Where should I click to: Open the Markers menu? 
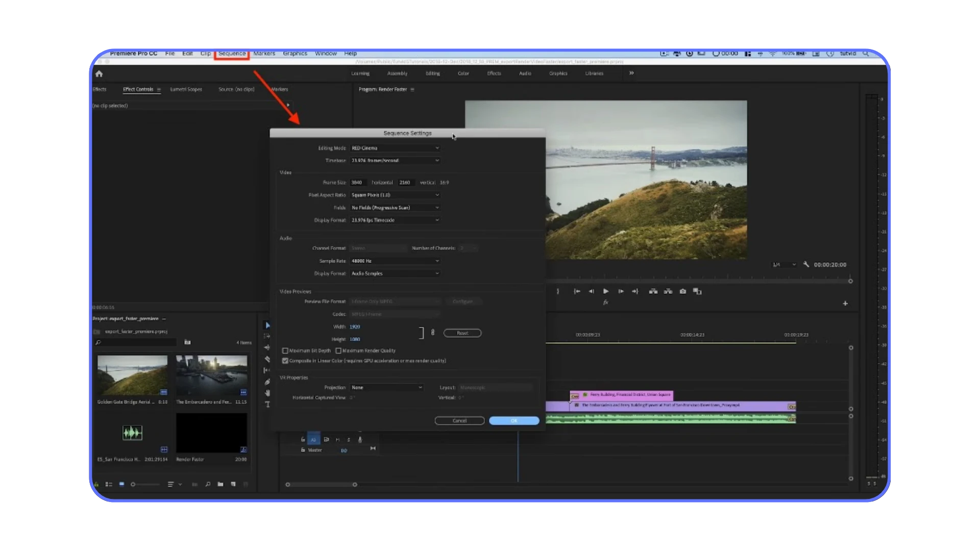pyautogui.click(x=264, y=54)
